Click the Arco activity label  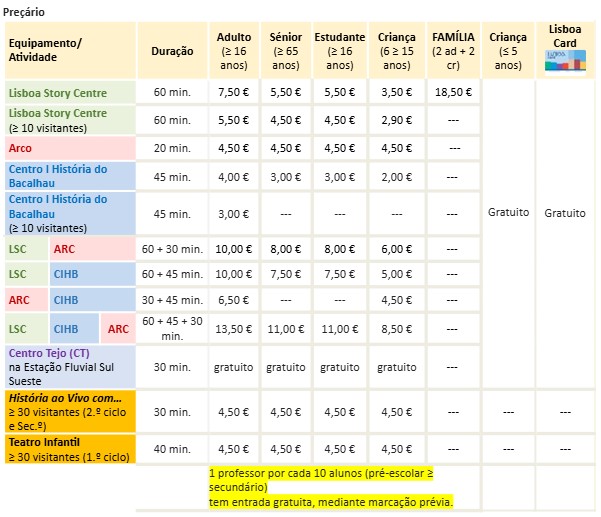coord(20,147)
